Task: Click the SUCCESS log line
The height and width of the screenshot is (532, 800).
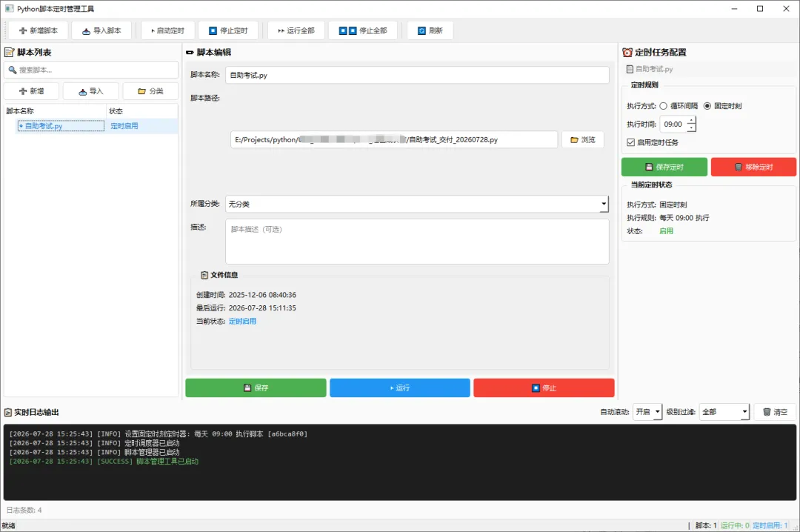Action: [x=104, y=462]
